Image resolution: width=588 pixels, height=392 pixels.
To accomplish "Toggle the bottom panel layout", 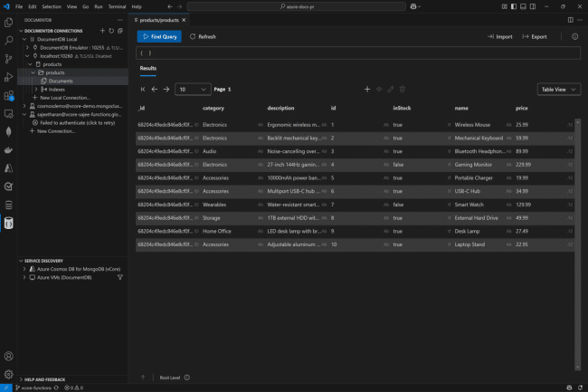I will (523, 6).
